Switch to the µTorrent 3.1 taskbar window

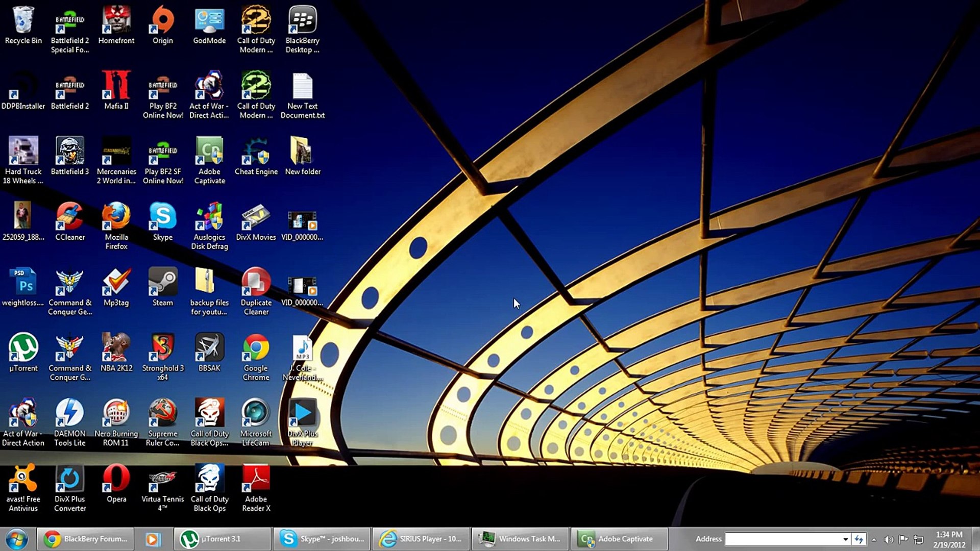pos(220,539)
